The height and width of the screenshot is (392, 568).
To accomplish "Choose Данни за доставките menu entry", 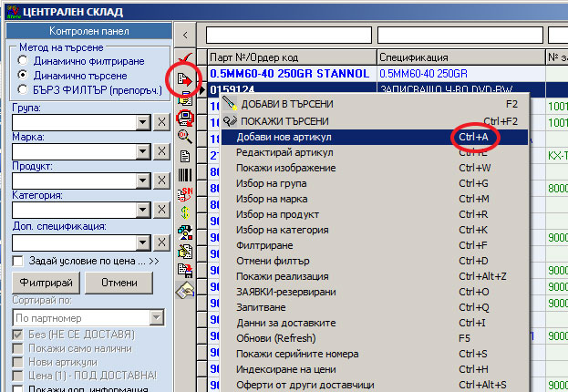I will [375, 323].
